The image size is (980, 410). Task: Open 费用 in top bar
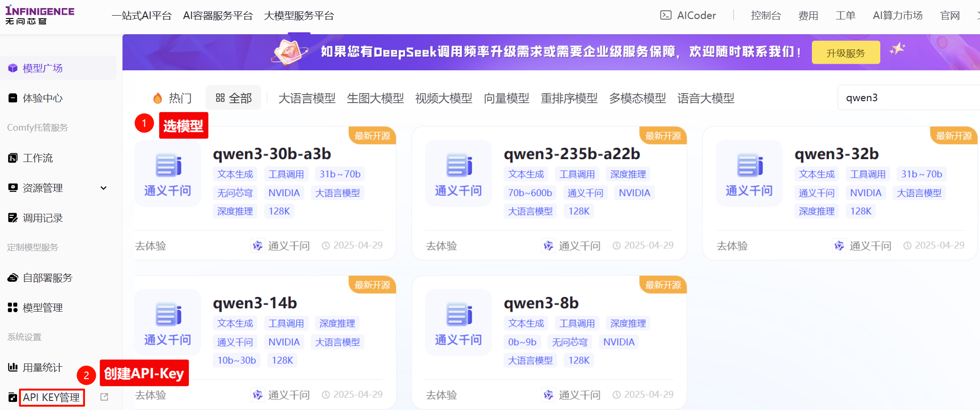coord(808,16)
